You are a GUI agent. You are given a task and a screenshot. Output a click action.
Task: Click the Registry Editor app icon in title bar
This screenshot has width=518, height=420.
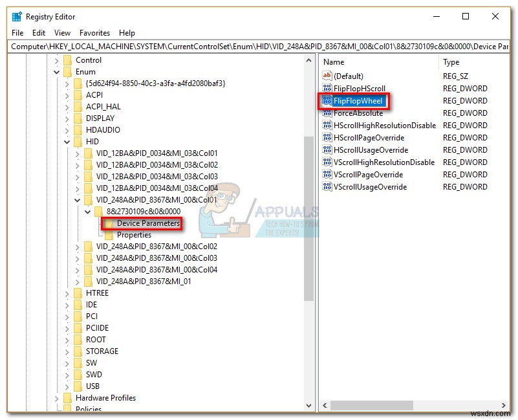pos(17,17)
